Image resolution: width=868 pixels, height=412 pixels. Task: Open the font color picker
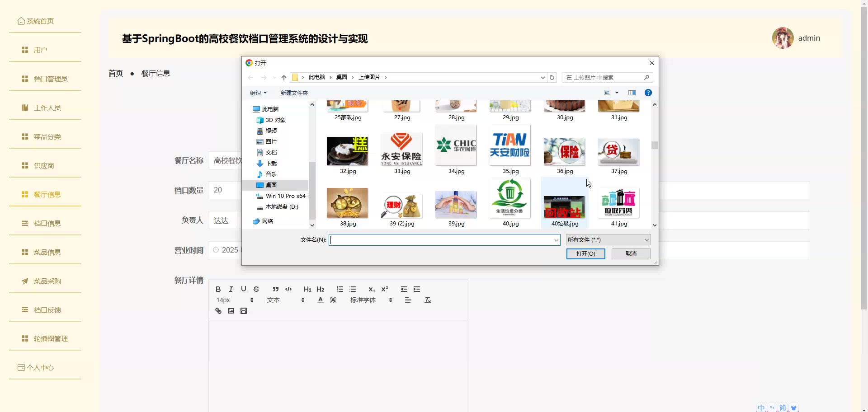[x=321, y=300]
